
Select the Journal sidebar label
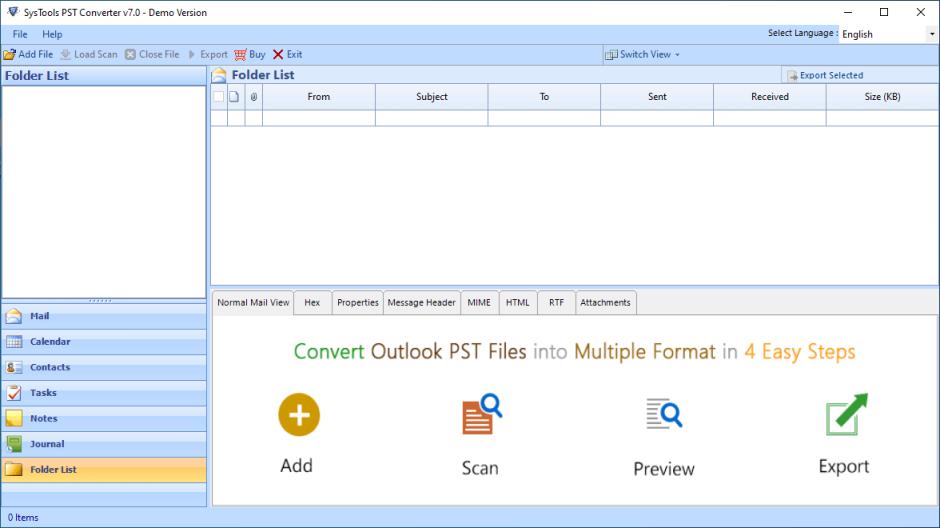tap(47, 444)
